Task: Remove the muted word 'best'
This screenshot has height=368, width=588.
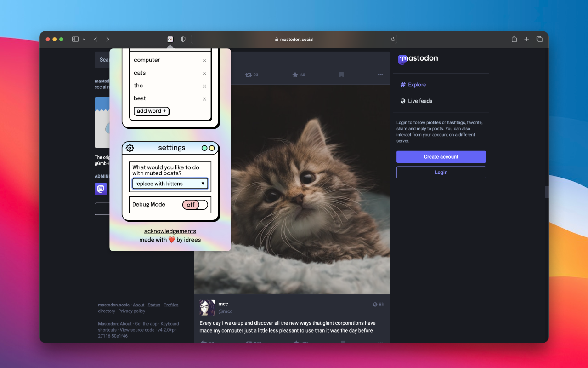Action: point(204,99)
